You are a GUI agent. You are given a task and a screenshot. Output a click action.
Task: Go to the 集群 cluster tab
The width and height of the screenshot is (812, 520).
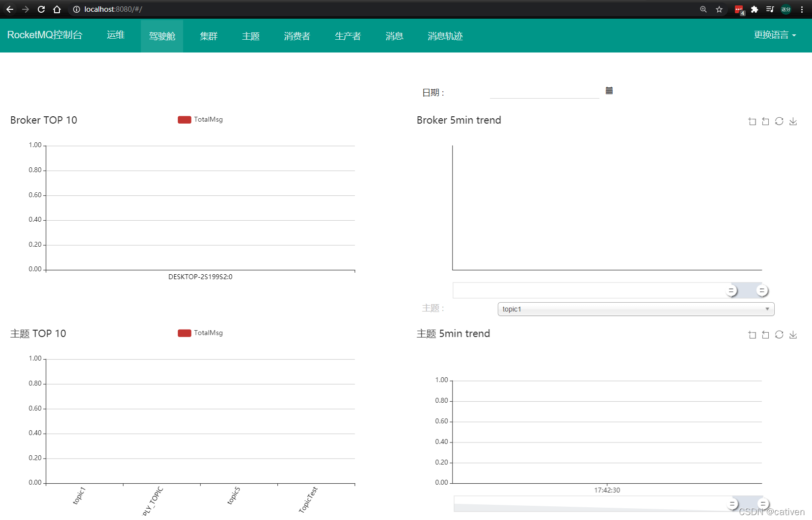[x=209, y=36]
